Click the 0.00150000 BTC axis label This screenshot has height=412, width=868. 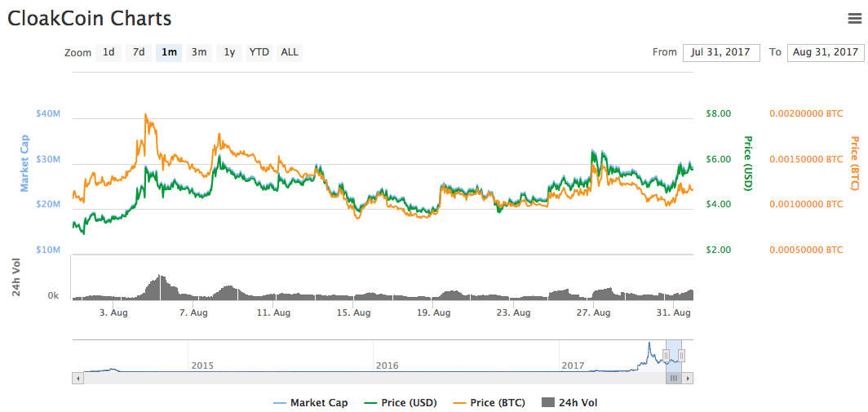[x=806, y=159]
